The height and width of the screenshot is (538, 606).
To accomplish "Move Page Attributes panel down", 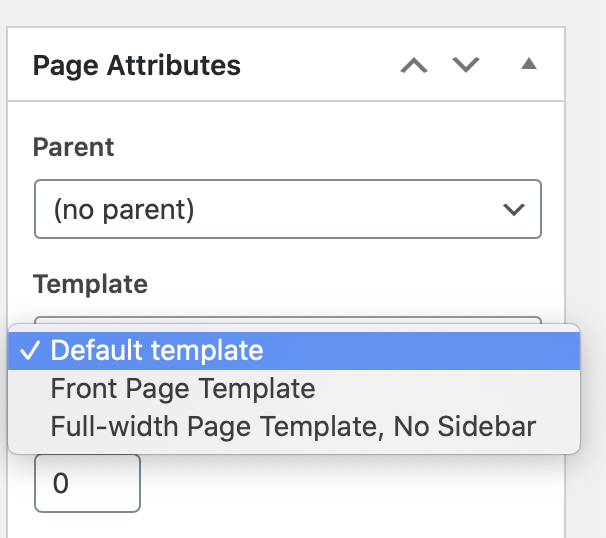I will (x=466, y=66).
